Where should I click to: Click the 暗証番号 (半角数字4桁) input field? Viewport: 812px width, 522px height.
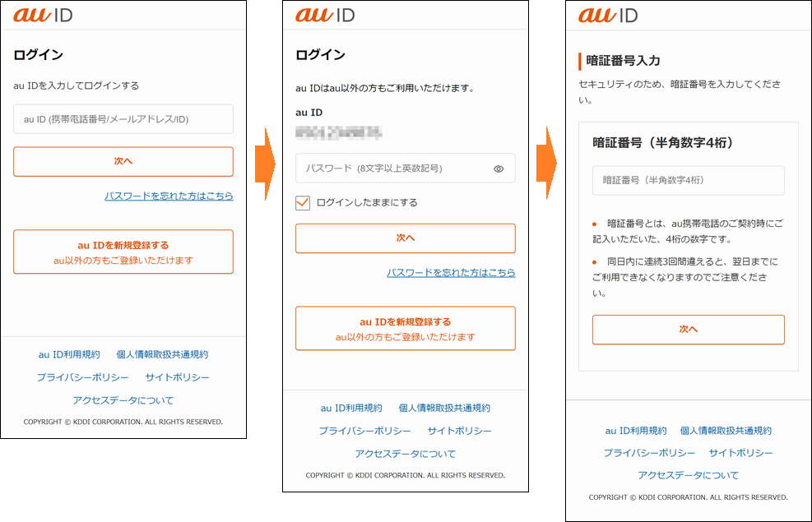click(688, 180)
